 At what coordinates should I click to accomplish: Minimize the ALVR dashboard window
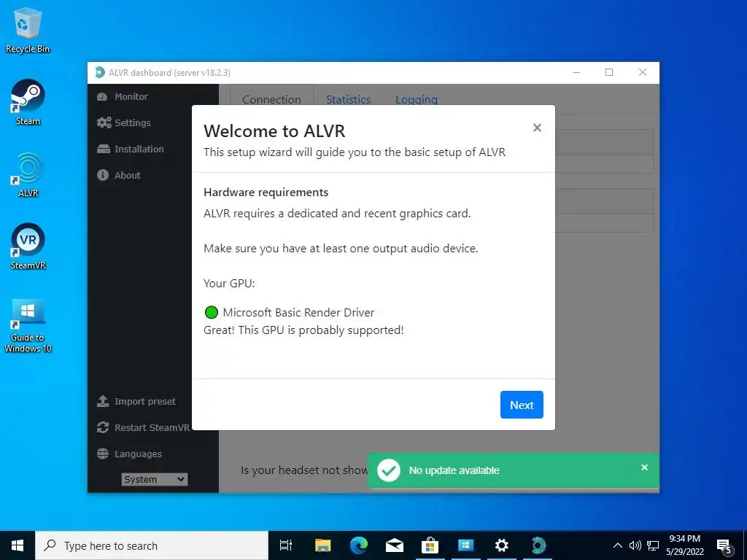click(576, 72)
